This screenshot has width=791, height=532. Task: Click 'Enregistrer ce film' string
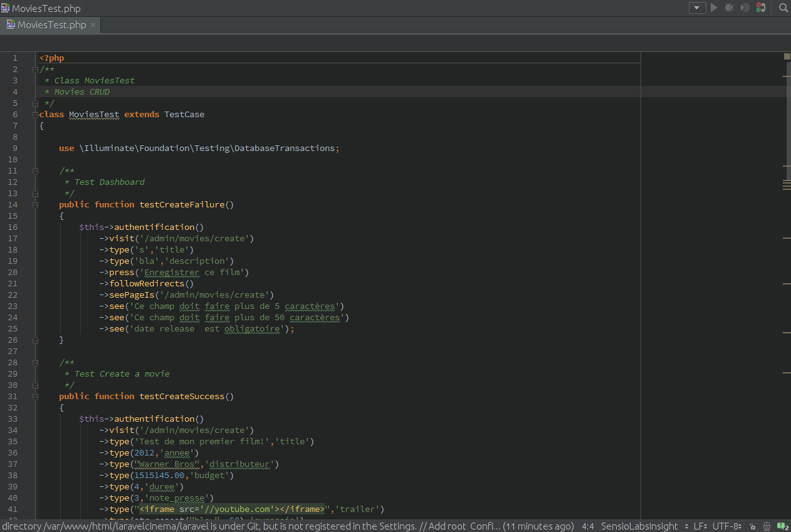(x=194, y=273)
